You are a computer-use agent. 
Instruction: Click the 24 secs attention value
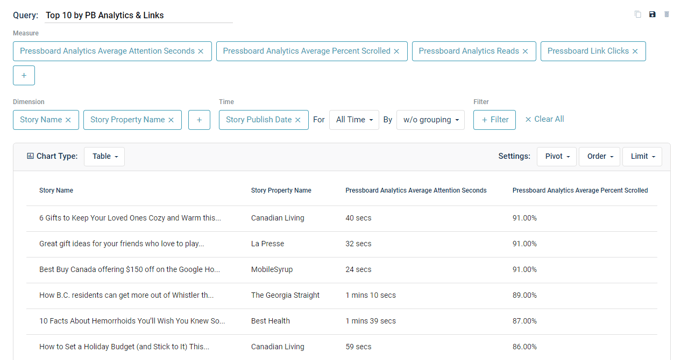(358, 269)
